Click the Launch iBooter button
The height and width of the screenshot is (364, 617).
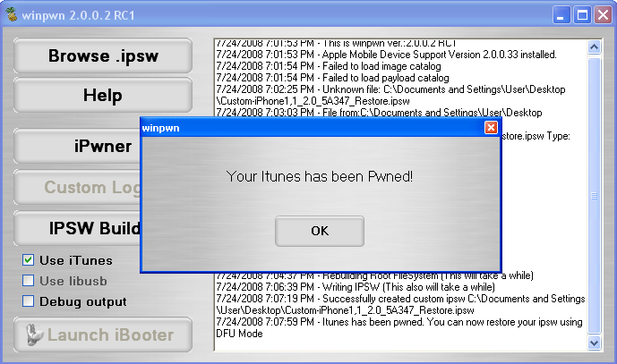pos(103,334)
